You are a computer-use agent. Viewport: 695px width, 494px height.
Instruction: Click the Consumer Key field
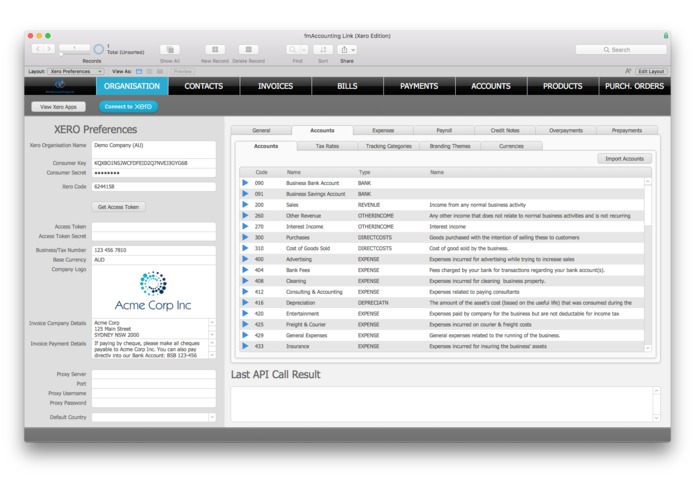pos(154,163)
